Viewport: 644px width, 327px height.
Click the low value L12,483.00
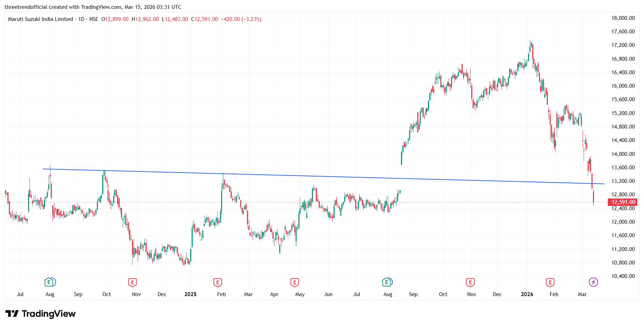tap(175, 19)
